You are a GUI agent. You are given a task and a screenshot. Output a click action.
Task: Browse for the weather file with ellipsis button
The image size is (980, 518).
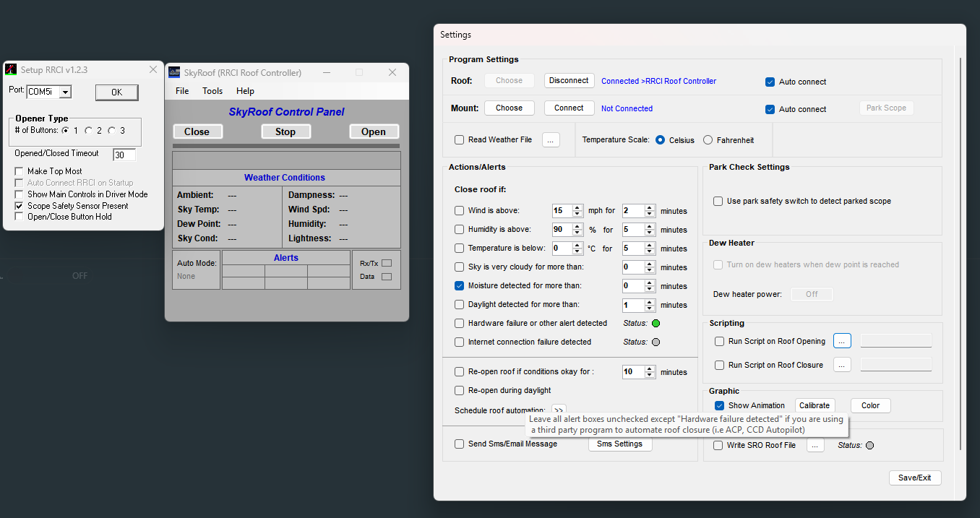551,140
